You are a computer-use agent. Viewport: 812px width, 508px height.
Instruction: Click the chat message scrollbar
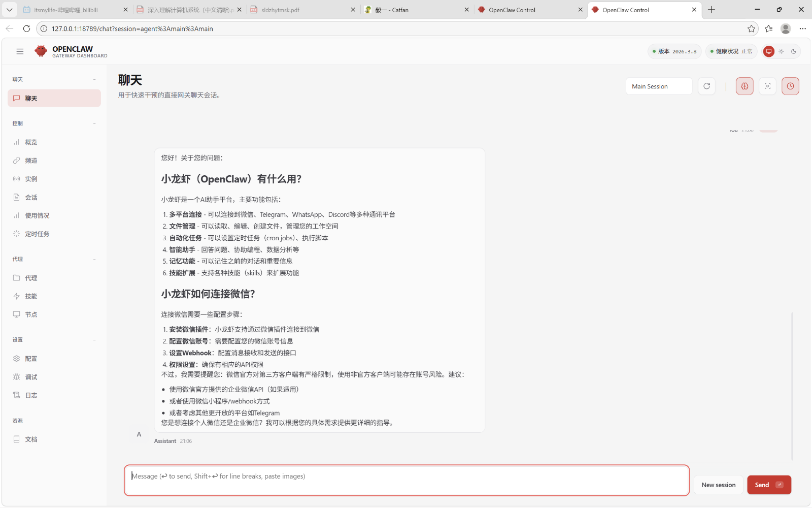tap(792, 386)
